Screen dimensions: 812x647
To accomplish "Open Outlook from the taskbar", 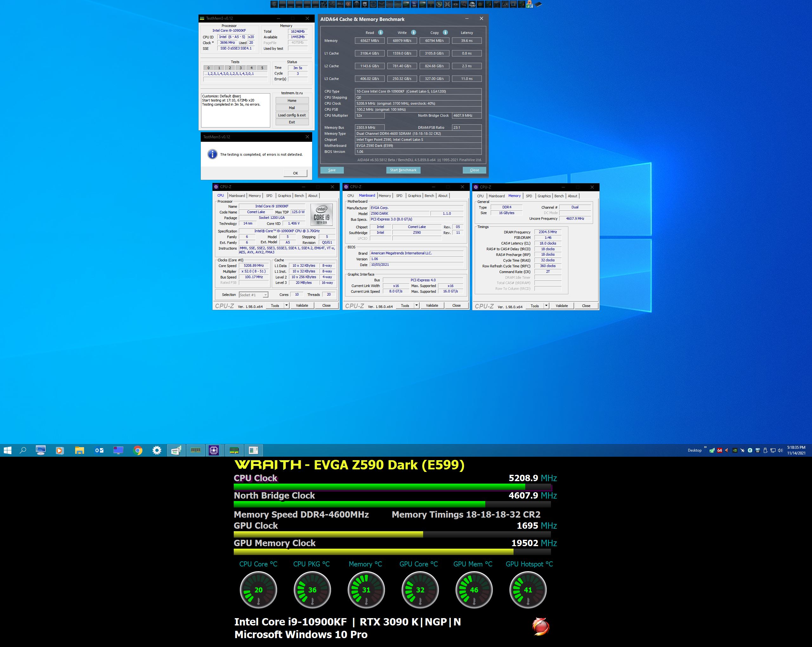I will pos(99,450).
